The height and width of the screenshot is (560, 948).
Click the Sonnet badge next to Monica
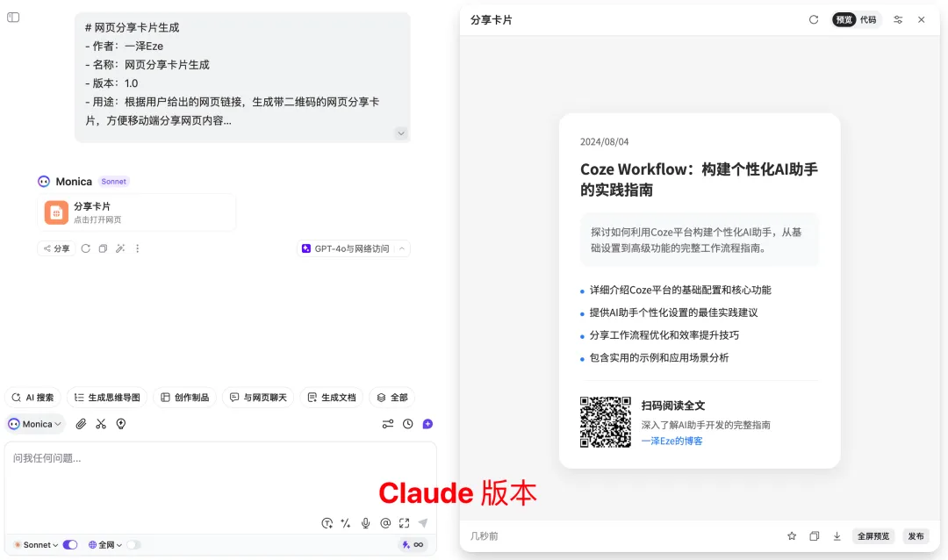113,182
